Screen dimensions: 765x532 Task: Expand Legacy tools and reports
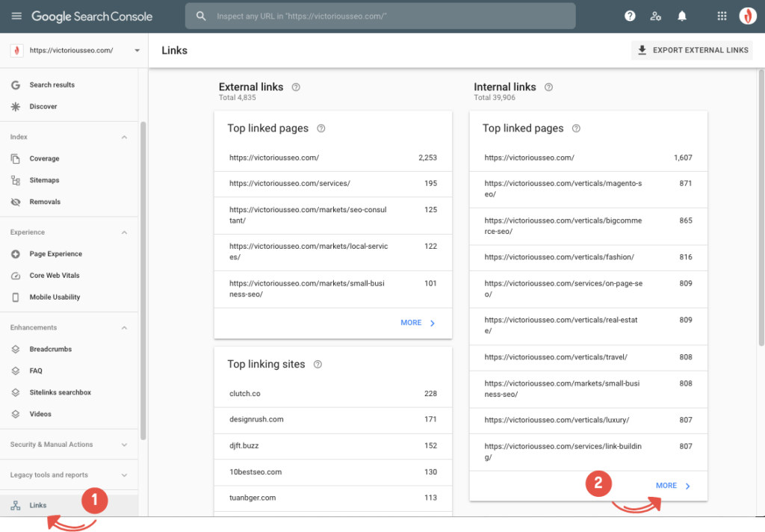coord(124,475)
